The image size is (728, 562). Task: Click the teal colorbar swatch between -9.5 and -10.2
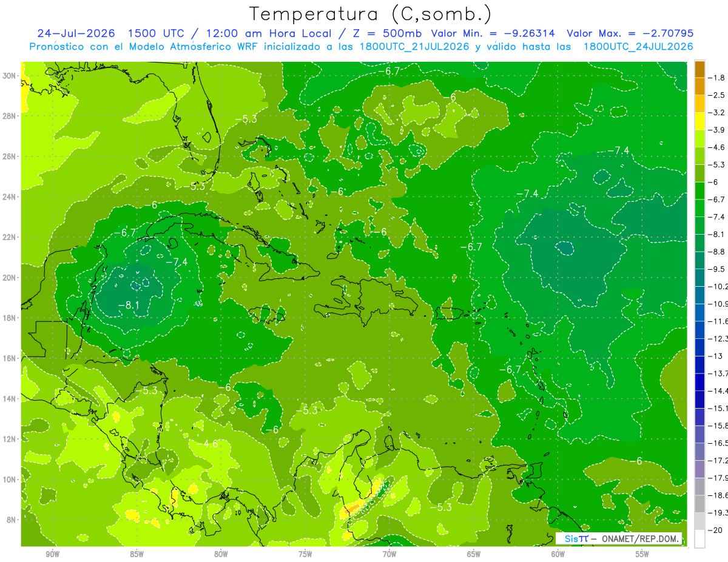click(x=699, y=278)
